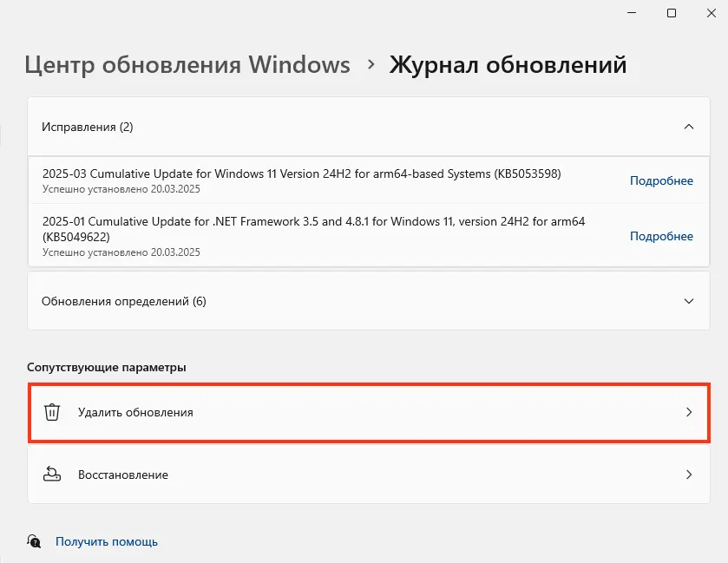Click the trash can icon for removing updates
This screenshot has height=563, width=728.
click(x=52, y=412)
